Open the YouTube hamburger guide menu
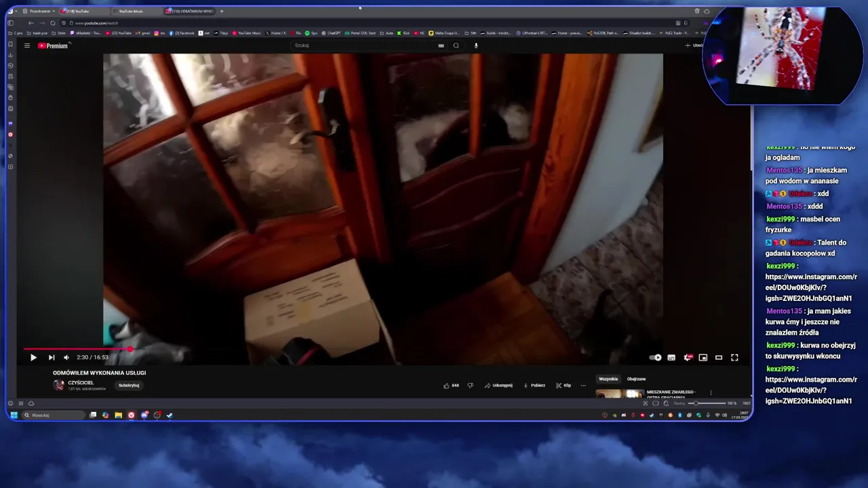 pyautogui.click(x=27, y=45)
